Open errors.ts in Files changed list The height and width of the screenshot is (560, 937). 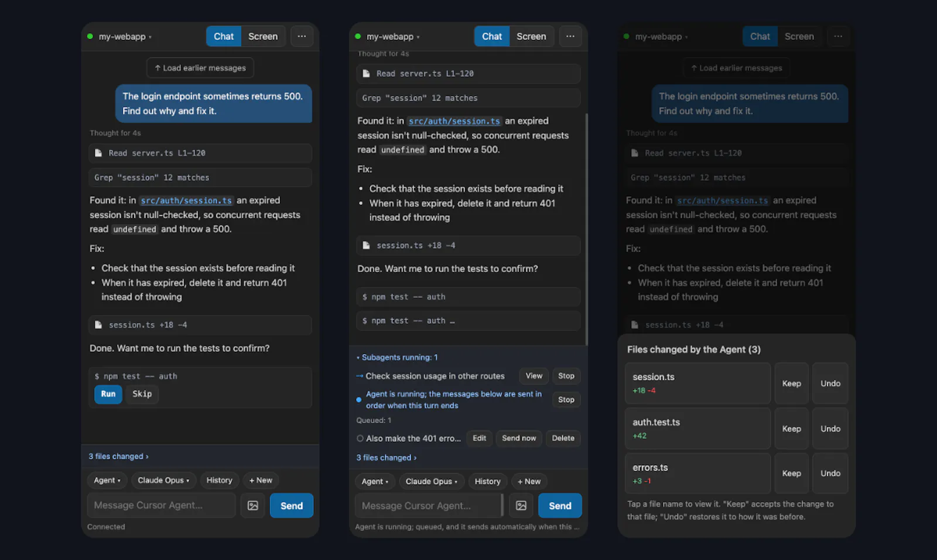(698, 473)
